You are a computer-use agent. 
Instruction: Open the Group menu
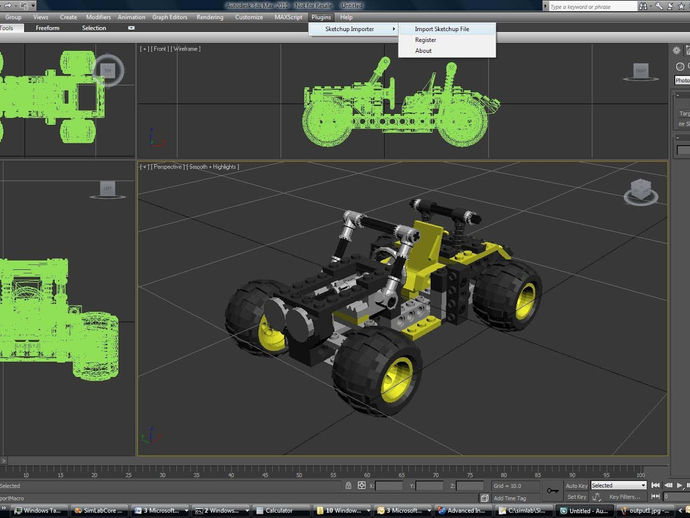click(x=13, y=17)
